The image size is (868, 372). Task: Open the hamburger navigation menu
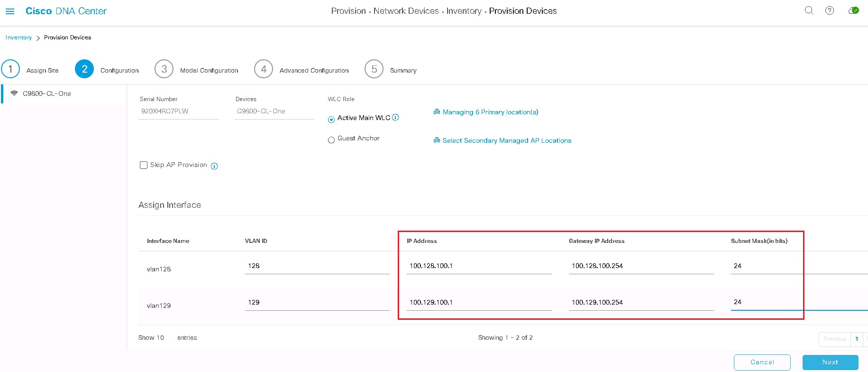(10, 11)
